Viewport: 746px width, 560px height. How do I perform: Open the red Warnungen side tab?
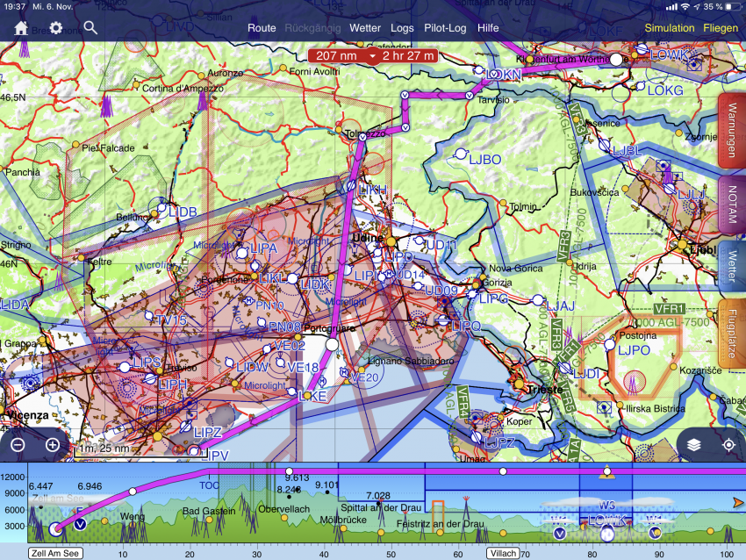coord(732,131)
